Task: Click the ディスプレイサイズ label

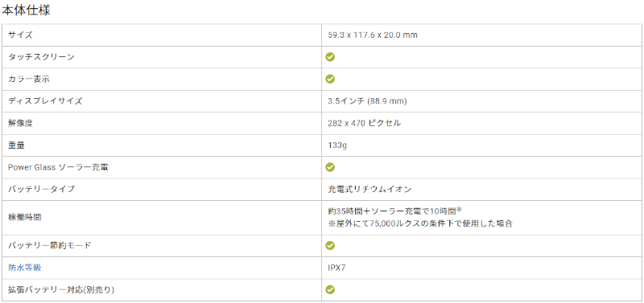Action: pyautogui.click(x=45, y=100)
